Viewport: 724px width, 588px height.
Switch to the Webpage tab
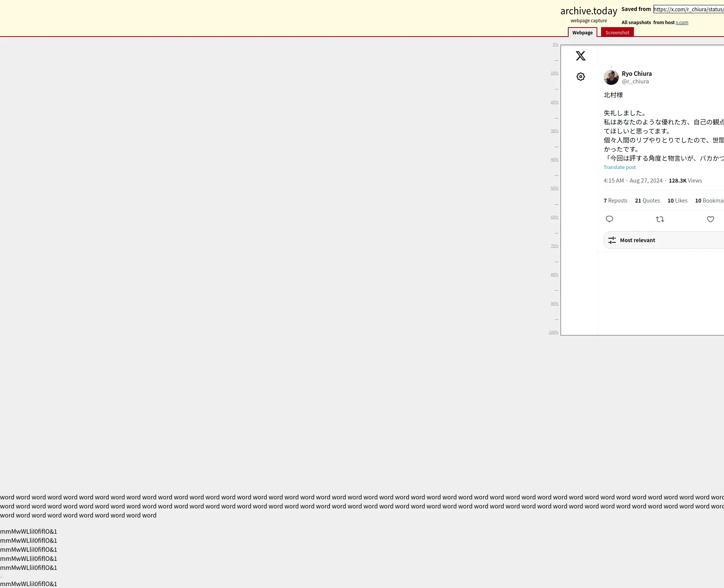[x=582, y=32]
